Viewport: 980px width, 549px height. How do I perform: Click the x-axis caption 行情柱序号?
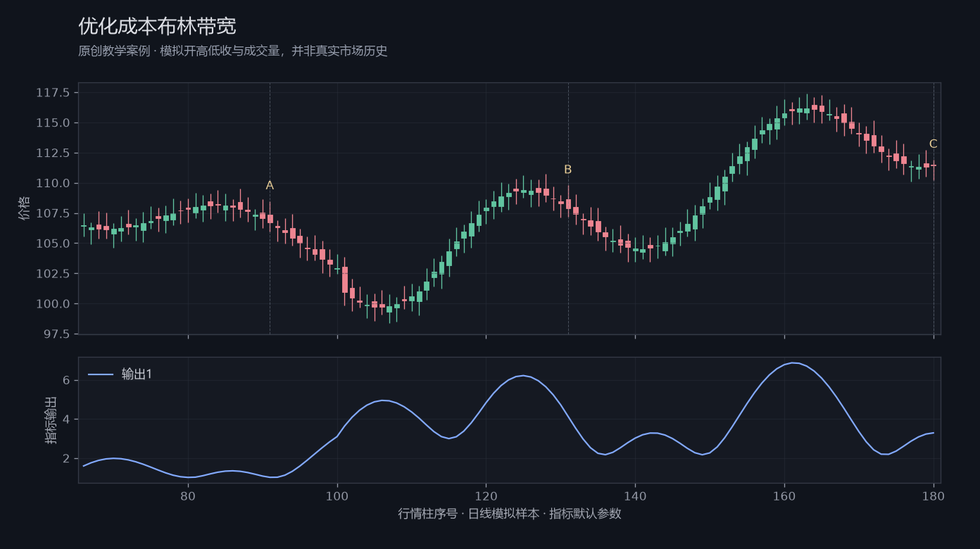point(510,514)
